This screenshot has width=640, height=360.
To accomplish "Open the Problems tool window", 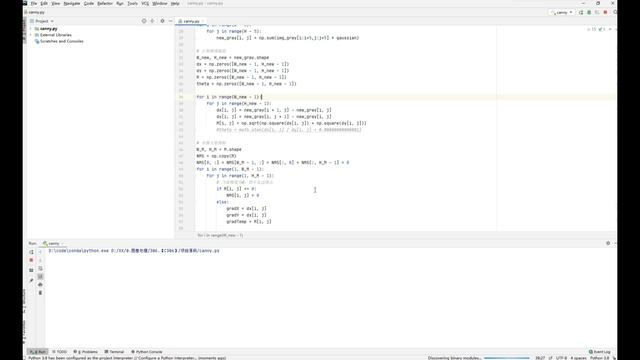I will [x=86, y=351].
